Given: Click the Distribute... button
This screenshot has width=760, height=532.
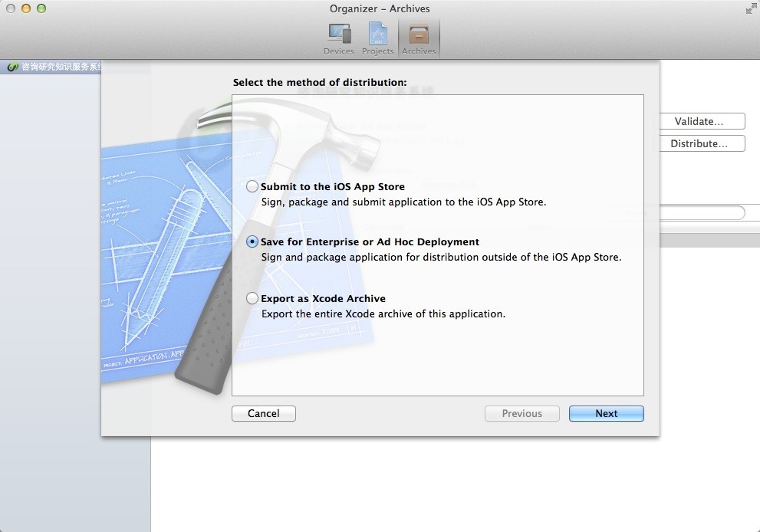Looking at the screenshot, I should [702, 143].
